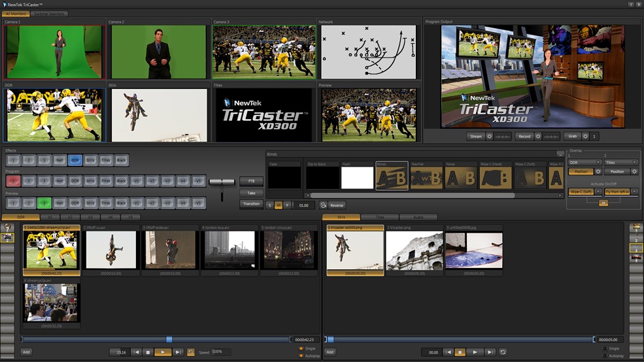Select the Dip to Black transition
This screenshot has width=644, height=362.
[x=323, y=176]
